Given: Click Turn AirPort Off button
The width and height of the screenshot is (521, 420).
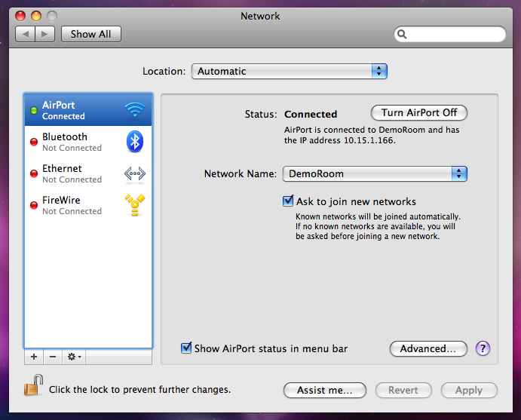Looking at the screenshot, I should point(419,112).
